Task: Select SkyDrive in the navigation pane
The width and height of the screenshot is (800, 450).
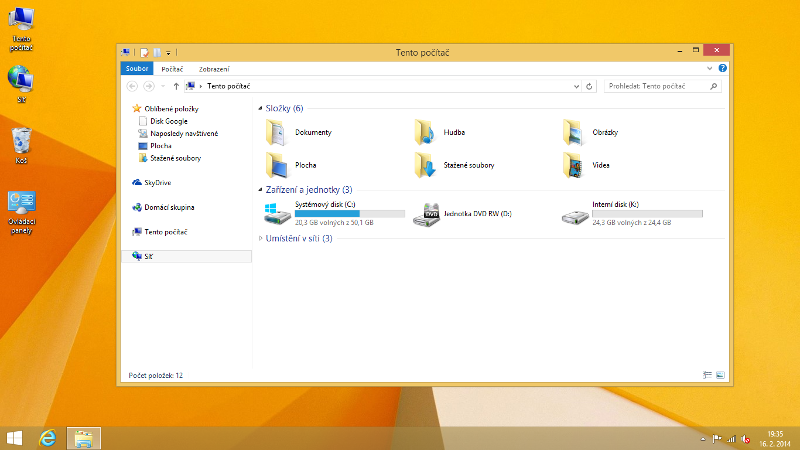Action: pyautogui.click(x=157, y=183)
